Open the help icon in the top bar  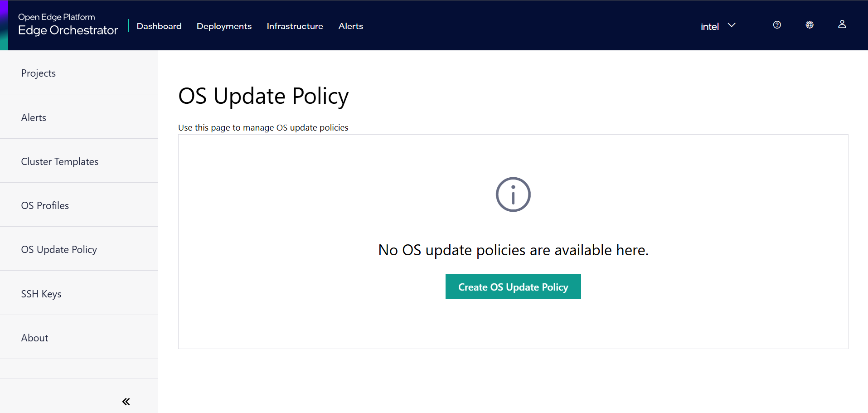(777, 25)
